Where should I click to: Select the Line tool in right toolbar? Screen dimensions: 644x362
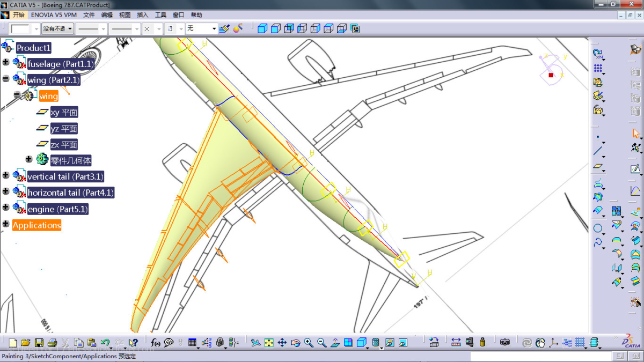pyautogui.click(x=598, y=152)
